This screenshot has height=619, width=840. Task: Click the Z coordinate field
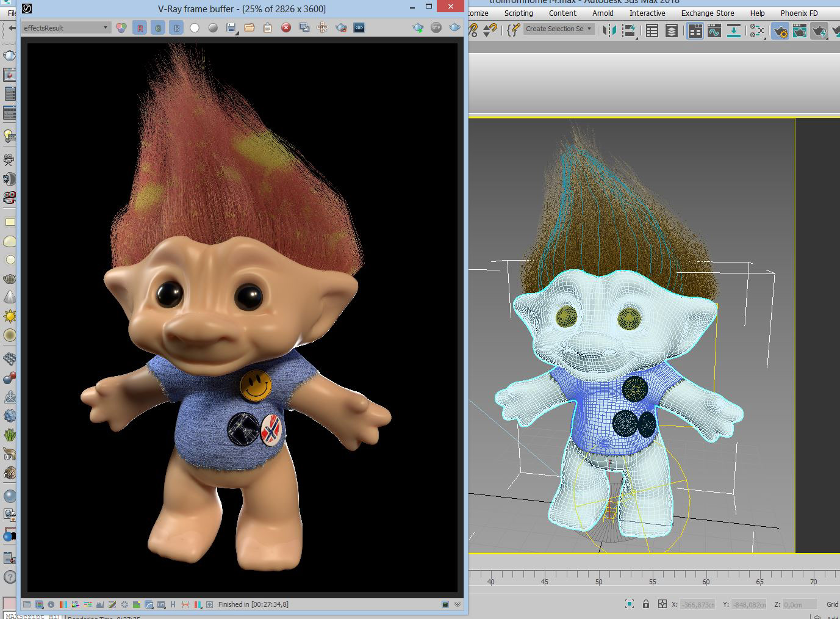[x=800, y=604]
